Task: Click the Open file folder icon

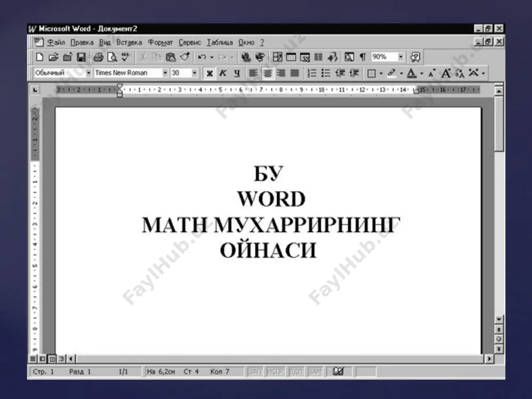Action: click(x=53, y=57)
